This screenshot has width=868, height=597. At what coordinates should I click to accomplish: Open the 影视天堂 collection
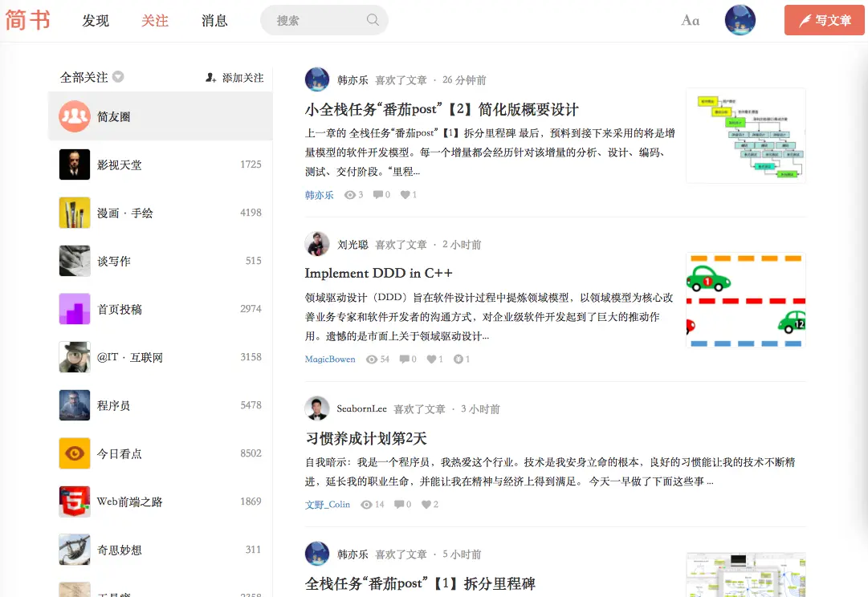tap(161, 164)
